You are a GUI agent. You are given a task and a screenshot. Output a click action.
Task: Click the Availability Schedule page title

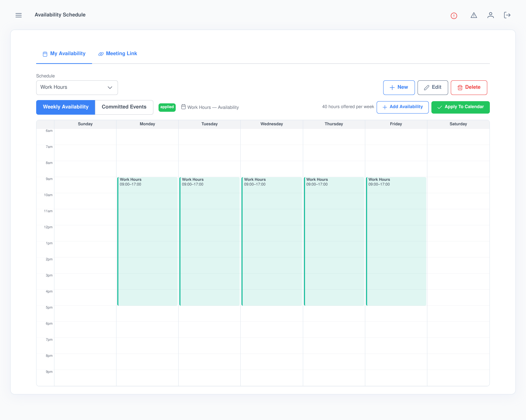point(60,15)
